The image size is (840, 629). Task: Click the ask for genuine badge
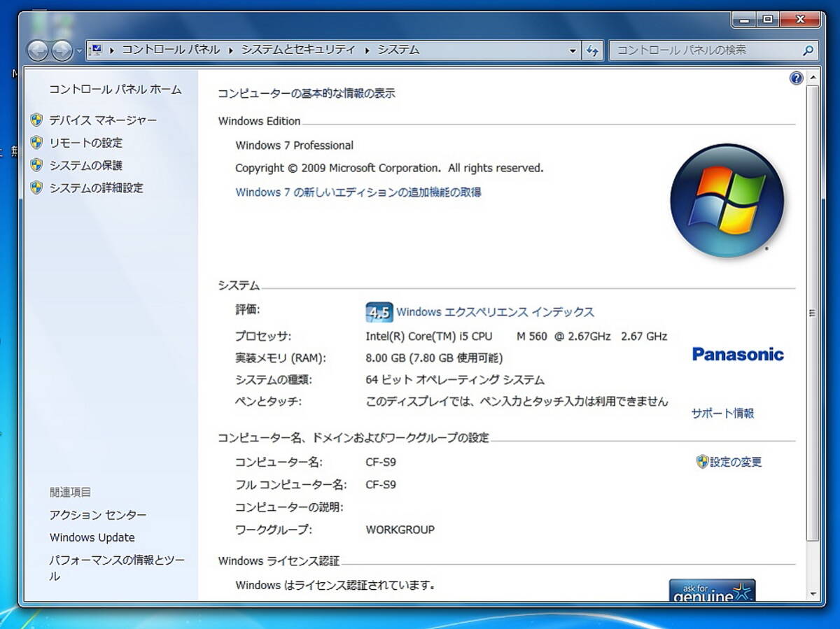712,591
